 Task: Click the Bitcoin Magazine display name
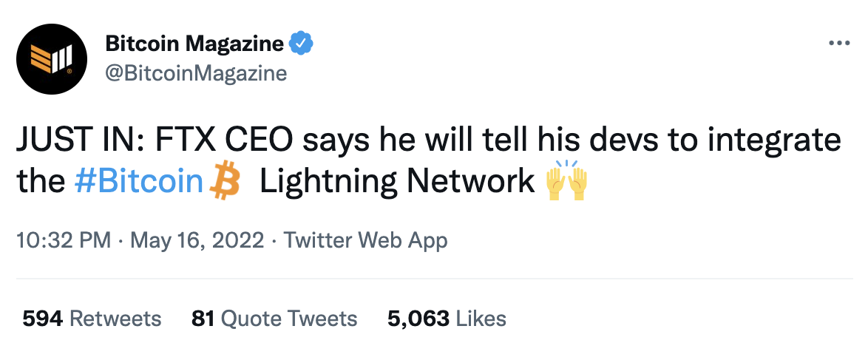click(x=194, y=44)
